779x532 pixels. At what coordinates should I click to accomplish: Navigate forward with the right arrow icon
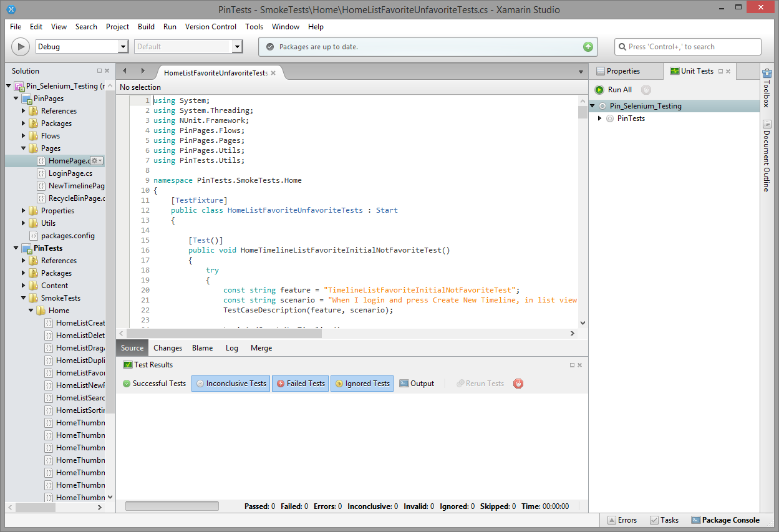(142, 71)
